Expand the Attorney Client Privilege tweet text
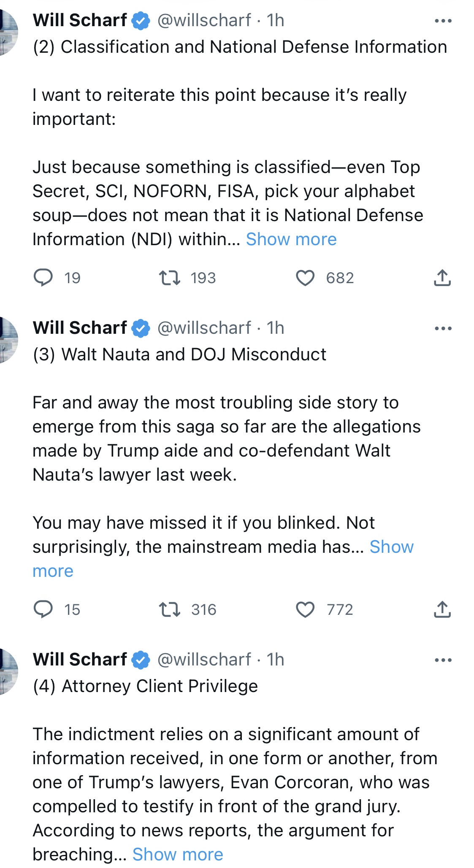Image resolution: width=474 pixels, height=868 pixels. pos(178,854)
